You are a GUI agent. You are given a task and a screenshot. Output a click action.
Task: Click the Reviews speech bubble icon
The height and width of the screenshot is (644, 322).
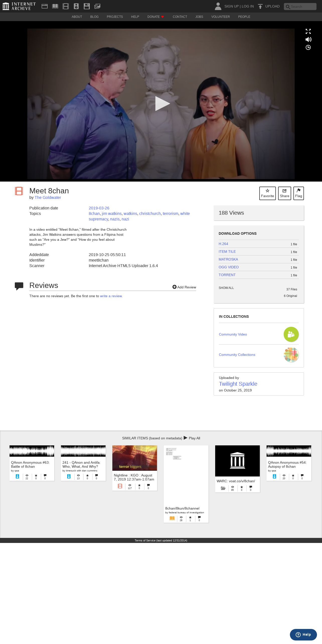pyautogui.click(x=19, y=286)
